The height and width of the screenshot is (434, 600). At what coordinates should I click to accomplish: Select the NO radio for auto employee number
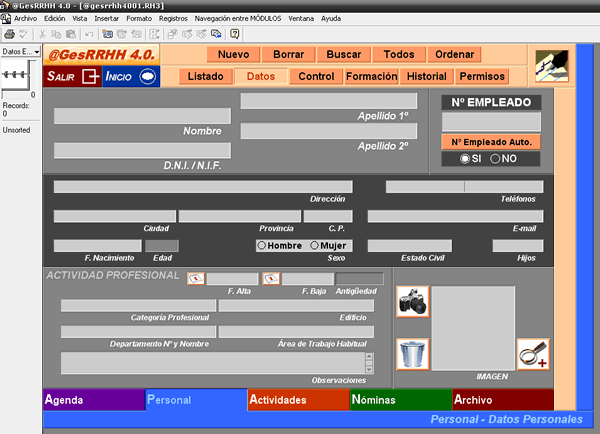click(496, 159)
